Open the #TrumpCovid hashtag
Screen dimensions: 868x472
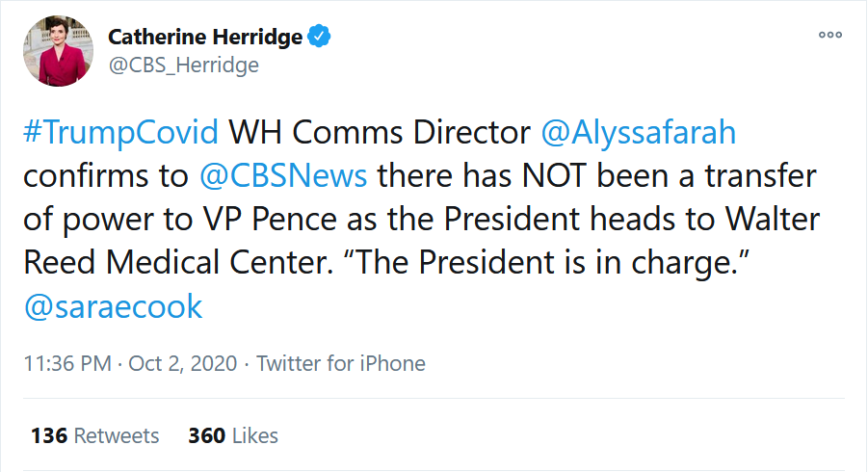click(x=120, y=133)
